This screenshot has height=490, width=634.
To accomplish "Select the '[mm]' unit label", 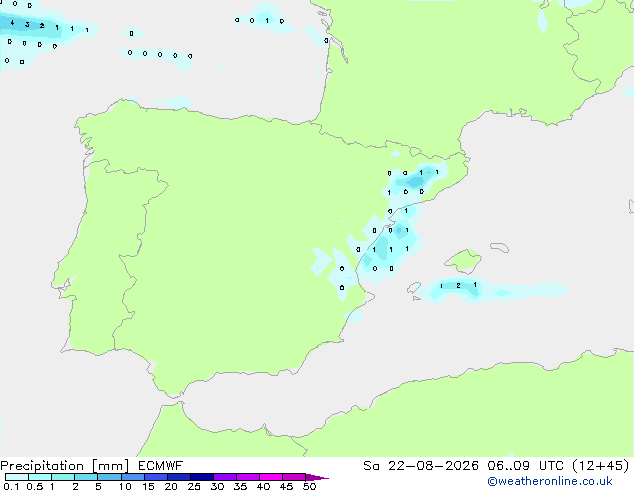I will [x=110, y=466].
